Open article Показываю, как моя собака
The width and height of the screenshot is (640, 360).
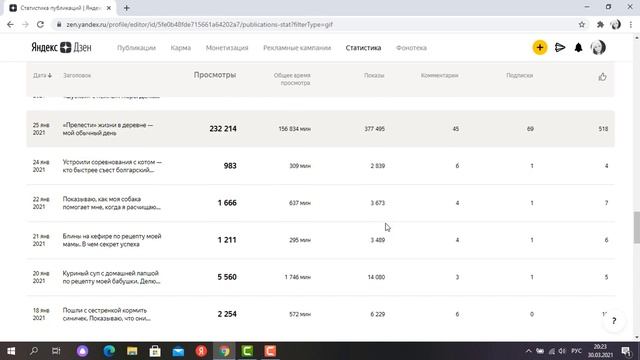(111, 203)
